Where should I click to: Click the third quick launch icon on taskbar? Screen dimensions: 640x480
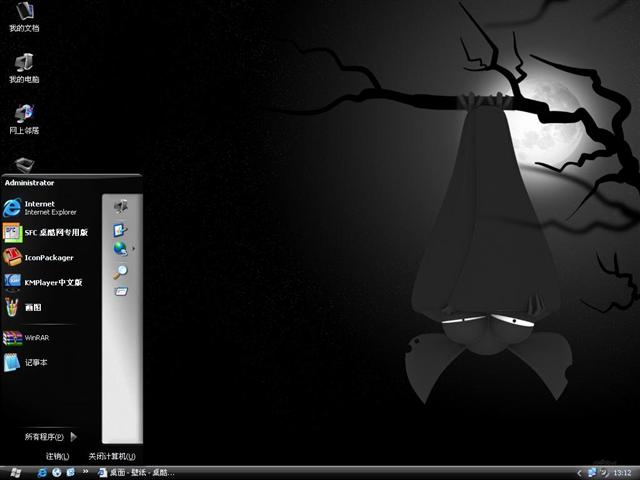click(x=70, y=473)
